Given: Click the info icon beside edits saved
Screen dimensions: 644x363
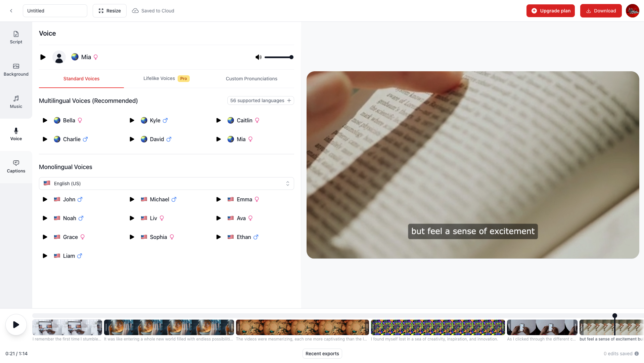Looking at the screenshot, I should pos(637,354).
